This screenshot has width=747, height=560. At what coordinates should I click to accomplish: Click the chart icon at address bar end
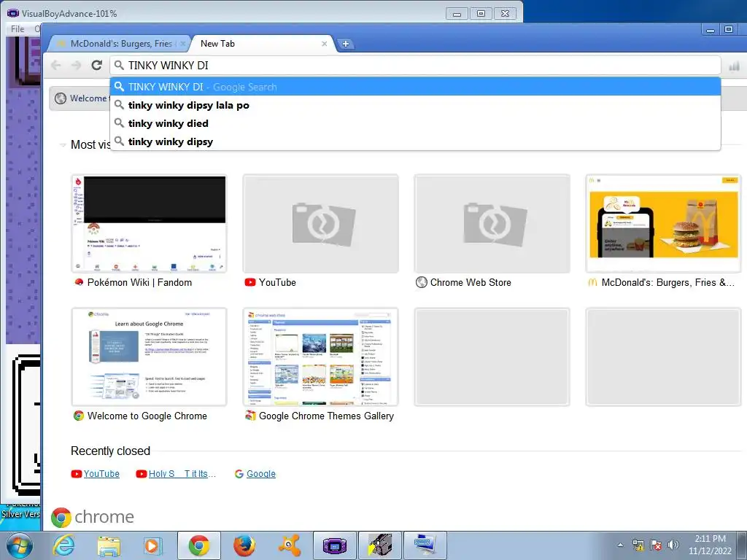click(x=734, y=66)
